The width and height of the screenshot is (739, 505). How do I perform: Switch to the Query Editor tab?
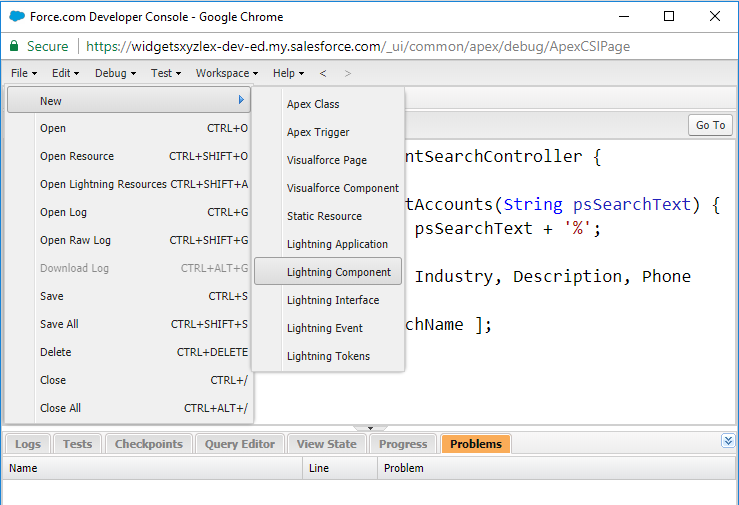pyautogui.click(x=239, y=444)
